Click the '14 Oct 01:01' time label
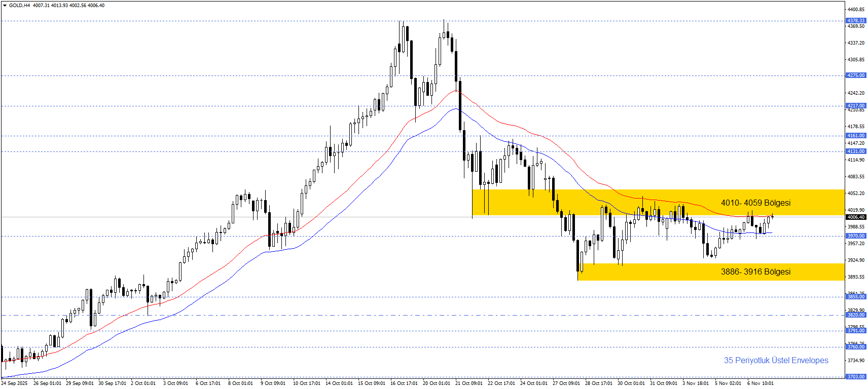 [339, 383]
